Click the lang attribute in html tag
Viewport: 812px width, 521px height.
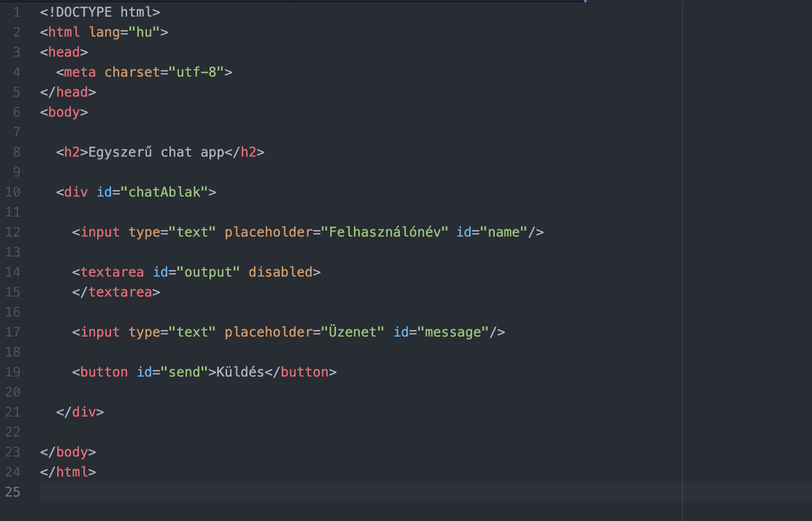pos(104,32)
